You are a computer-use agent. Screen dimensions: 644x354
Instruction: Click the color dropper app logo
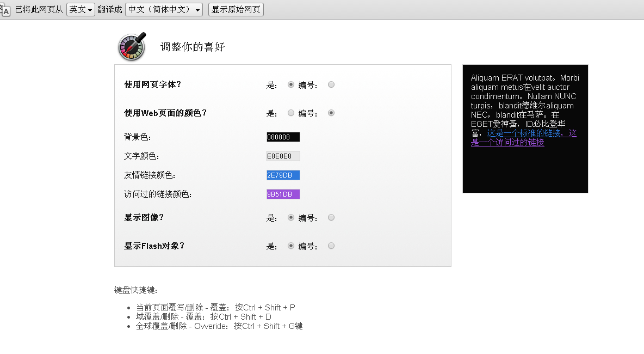click(132, 46)
